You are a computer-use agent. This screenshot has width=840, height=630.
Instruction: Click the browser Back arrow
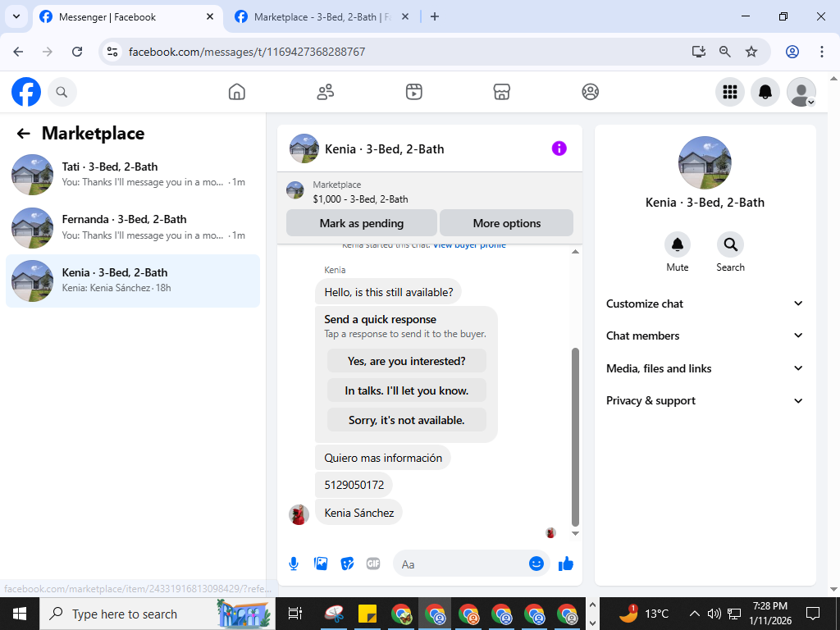pyautogui.click(x=18, y=52)
